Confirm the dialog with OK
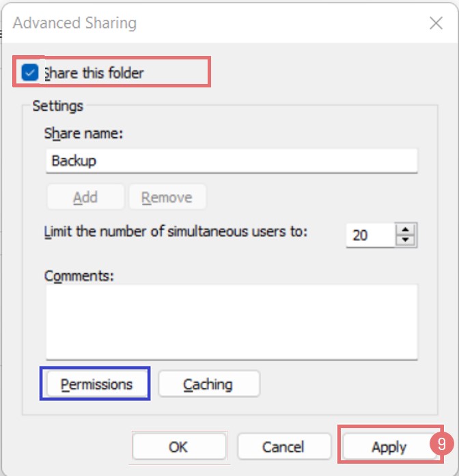 pyautogui.click(x=178, y=447)
